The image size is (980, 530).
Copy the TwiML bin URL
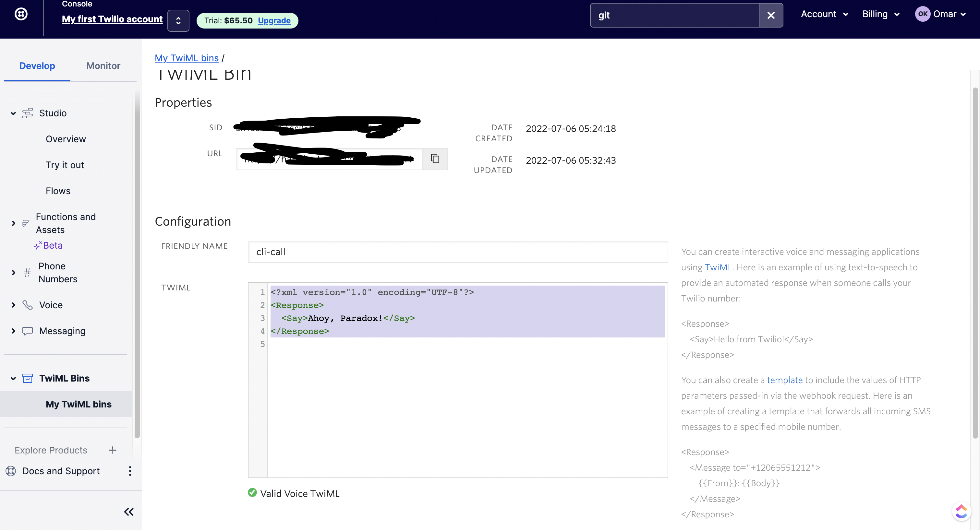435,159
